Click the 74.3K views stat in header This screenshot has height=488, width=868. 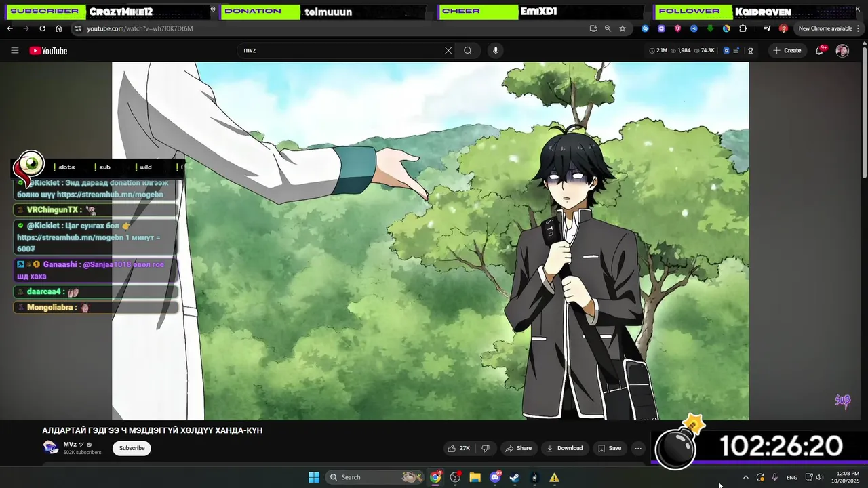[x=705, y=51]
